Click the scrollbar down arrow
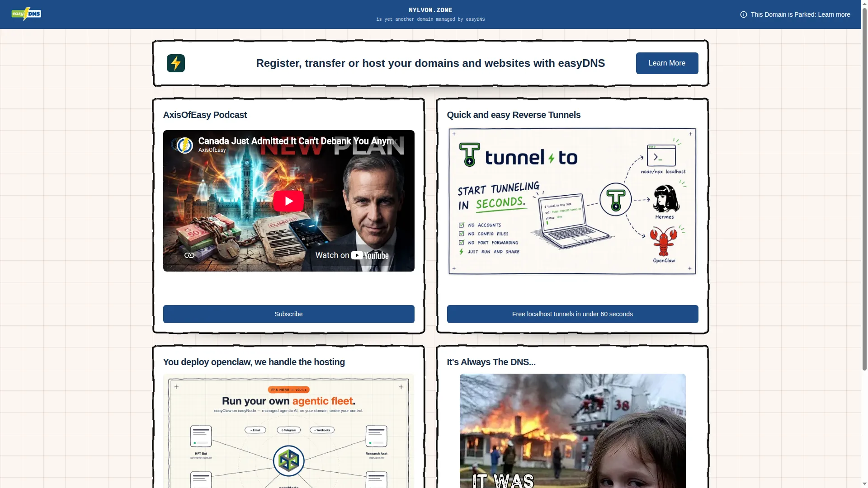This screenshot has height=488, width=868. coord(864,484)
